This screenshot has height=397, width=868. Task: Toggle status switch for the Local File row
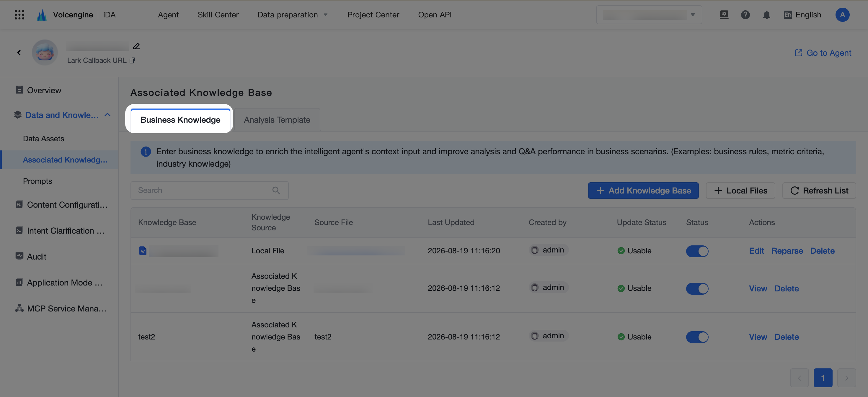click(x=697, y=251)
